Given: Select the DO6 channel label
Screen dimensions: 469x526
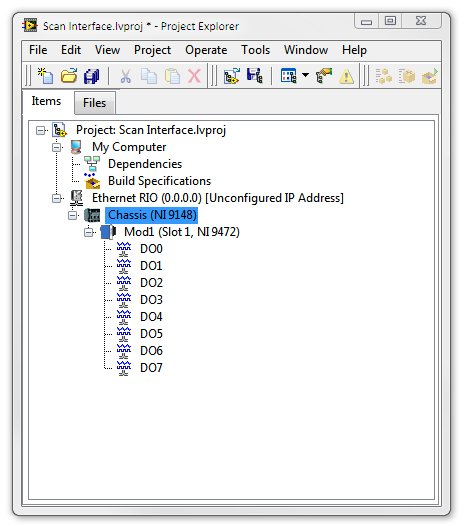Looking at the screenshot, I should pos(151,351).
